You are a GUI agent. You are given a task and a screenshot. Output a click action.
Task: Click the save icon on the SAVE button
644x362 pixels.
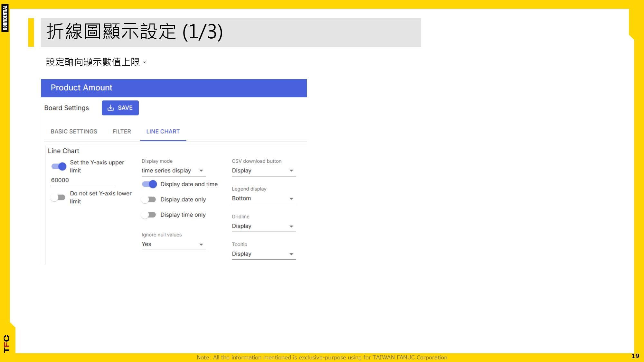coord(111,108)
